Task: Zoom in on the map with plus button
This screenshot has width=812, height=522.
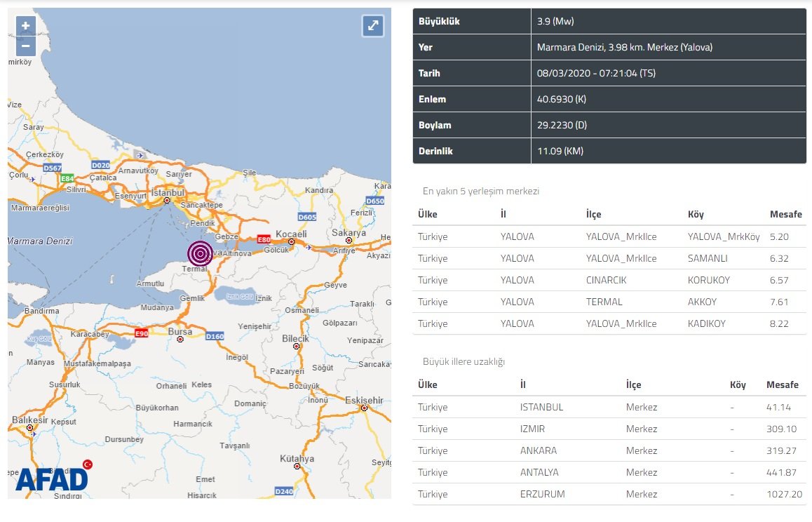Action: click(x=25, y=27)
